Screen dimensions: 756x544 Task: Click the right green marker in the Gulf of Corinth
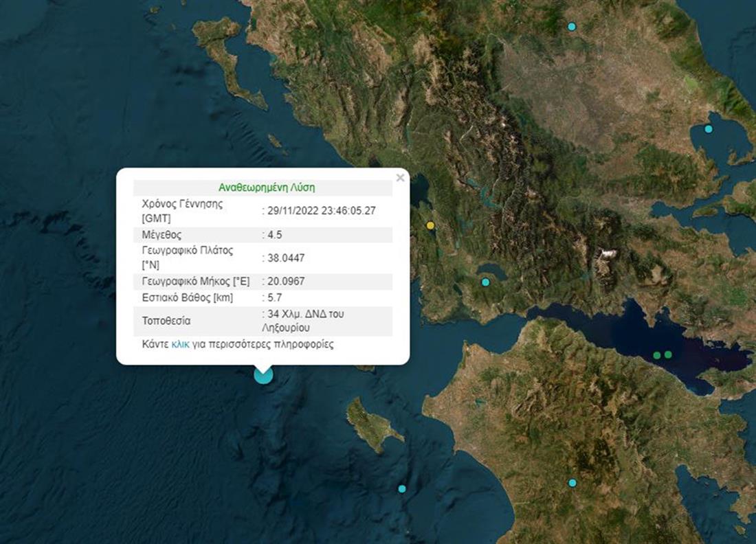(x=668, y=355)
